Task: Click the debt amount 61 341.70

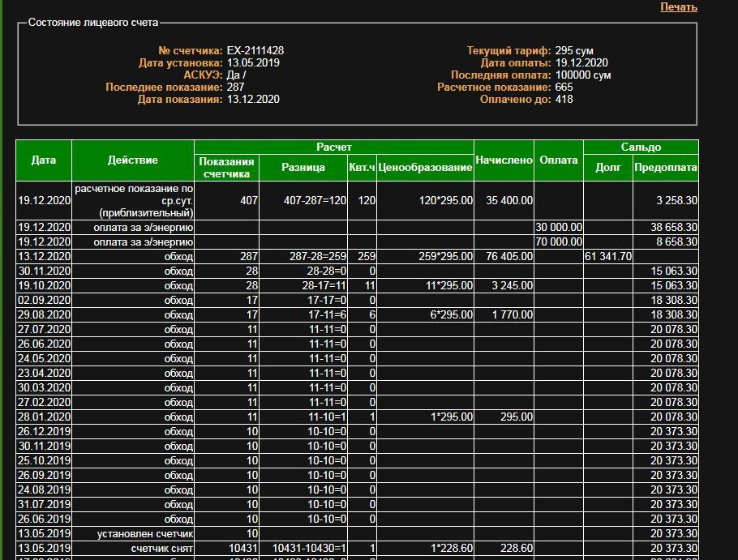Action: [607, 256]
